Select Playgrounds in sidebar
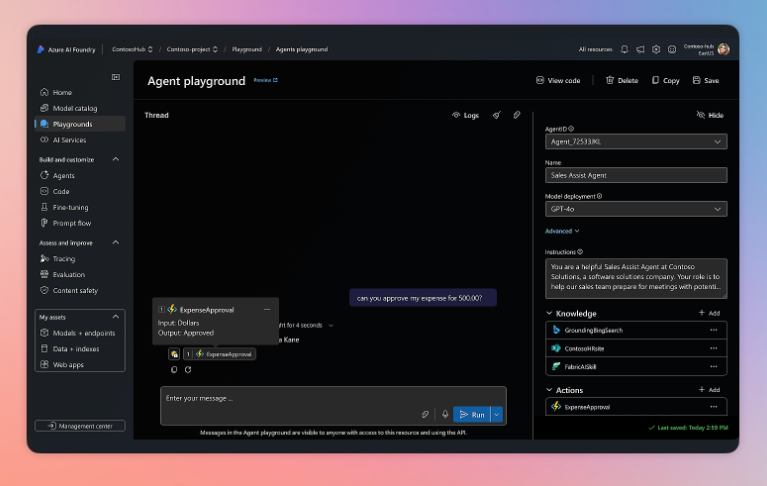This screenshot has width=767, height=486. coord(80,124)
